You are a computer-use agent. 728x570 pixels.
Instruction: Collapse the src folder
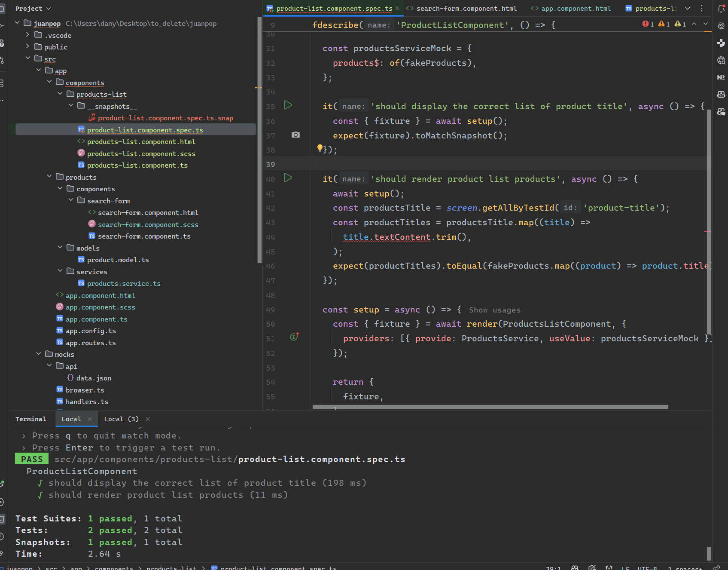pos(28,58)
